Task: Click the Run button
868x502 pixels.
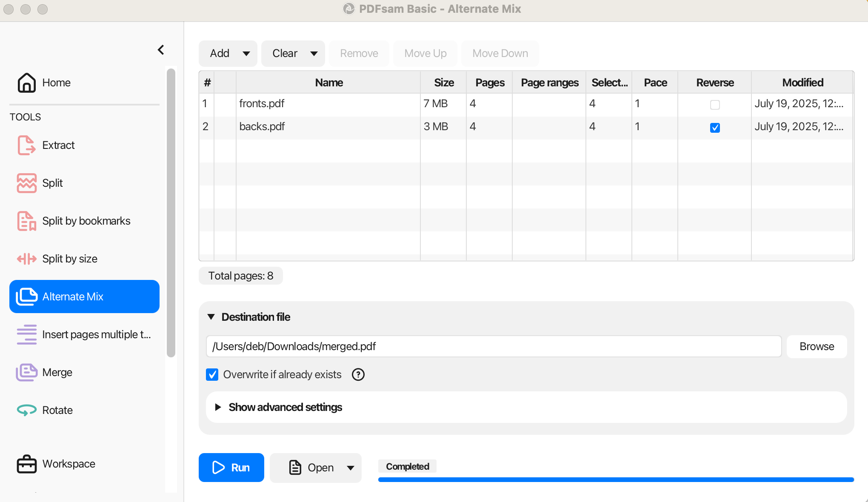Action: click(231, 468)
